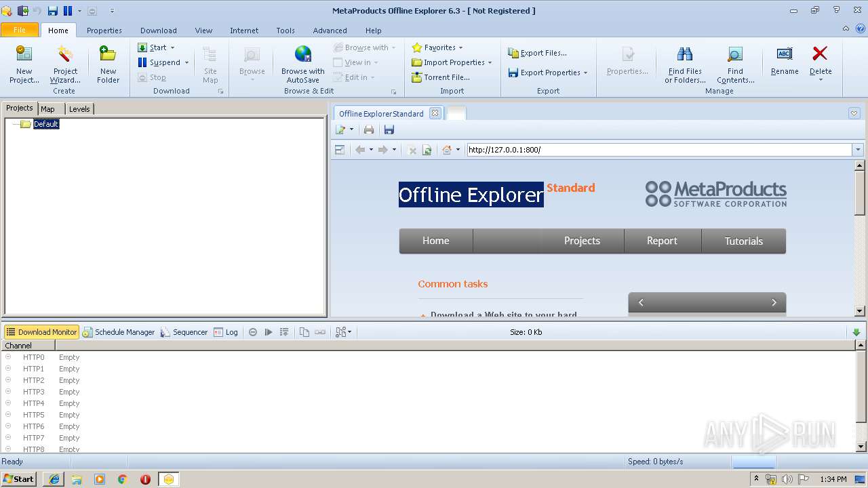Screen dimensions: 868x488
Task: Click the Save page floppy icon
Action: coord(389,129)
